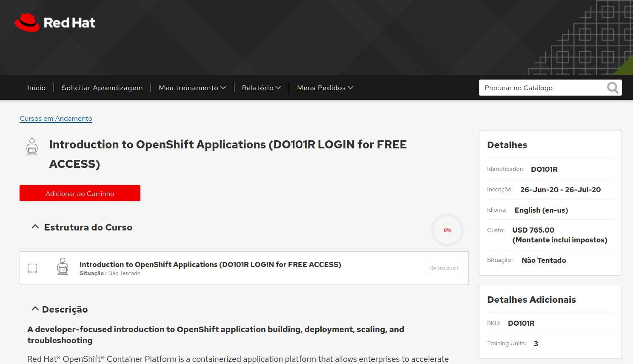Viewport: 633px width, 364px height.
Task: Click the Adicionar ao Carrinho button
Action: click(80, 193)
